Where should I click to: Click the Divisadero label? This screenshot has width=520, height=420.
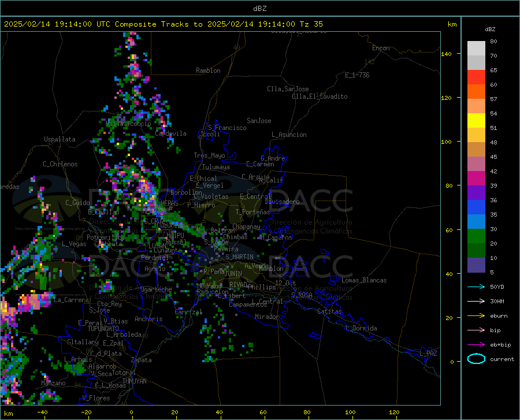(282, 202)
